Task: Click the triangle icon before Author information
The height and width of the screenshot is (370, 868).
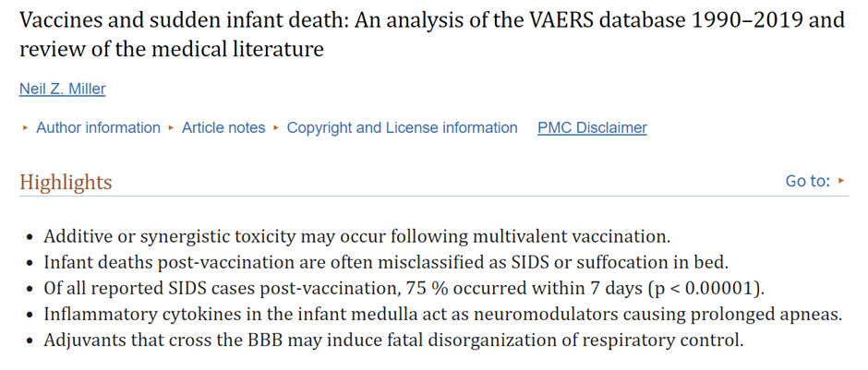Action: coord(25,127)
